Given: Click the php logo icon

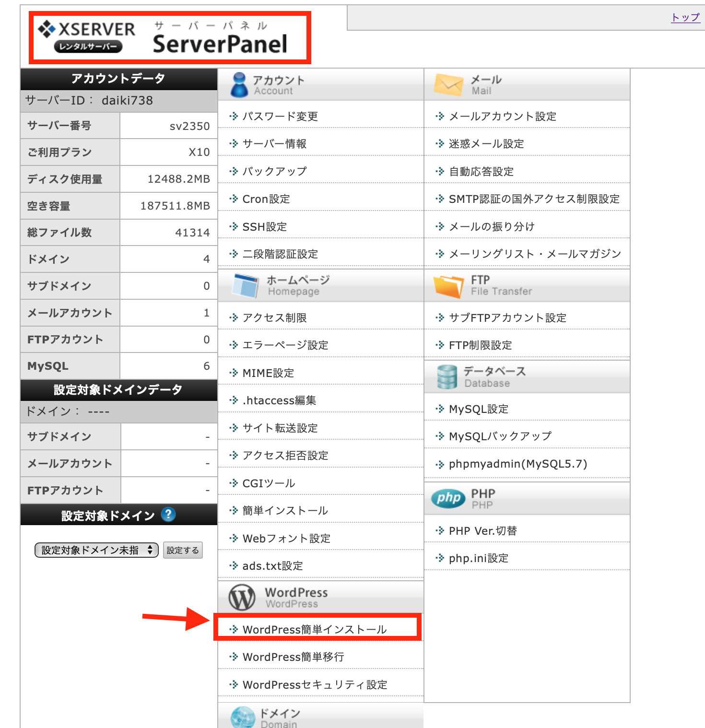Looking at the screenshot, I should 448,498.
